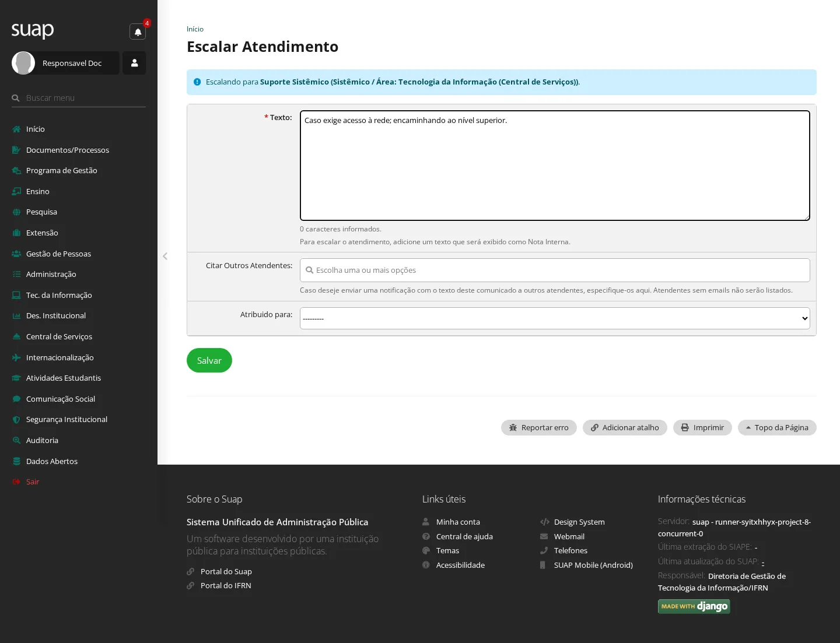
Task: Click the Escalar Atendimento page heading
Action: (x=262, y=47)
